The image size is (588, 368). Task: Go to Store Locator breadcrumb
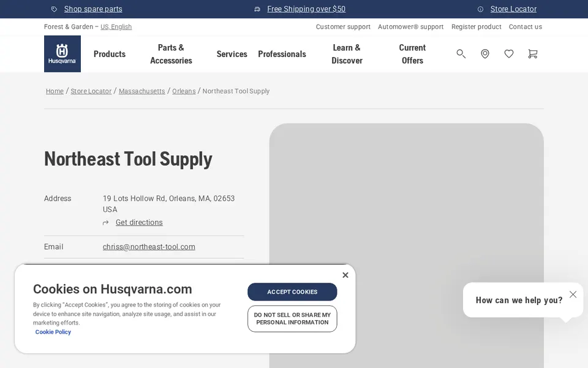pos(91,91)
